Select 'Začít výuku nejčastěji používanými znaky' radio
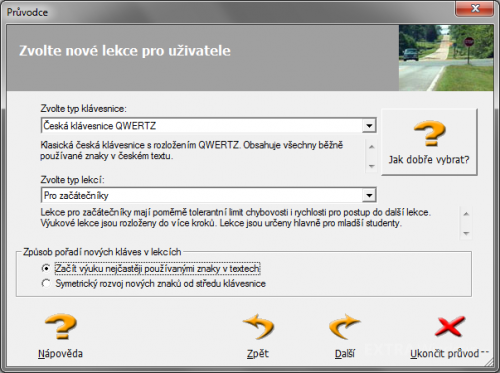Viewport: 500px width, 373px height. pyautogui.click(x=46, y=268)
